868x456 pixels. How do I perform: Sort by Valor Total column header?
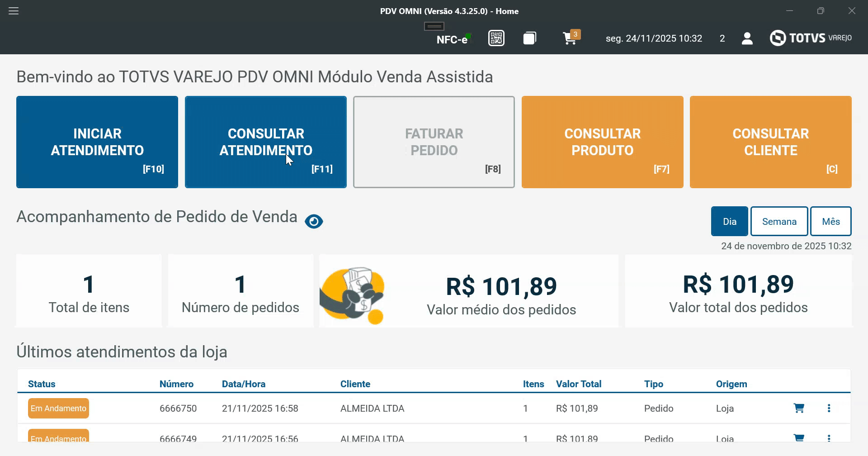tap(579, 384)
